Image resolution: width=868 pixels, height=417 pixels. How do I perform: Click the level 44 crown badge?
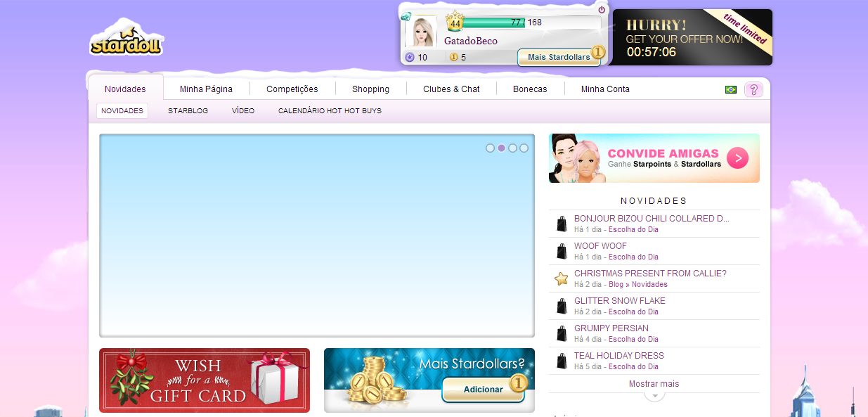pos(455,22)
